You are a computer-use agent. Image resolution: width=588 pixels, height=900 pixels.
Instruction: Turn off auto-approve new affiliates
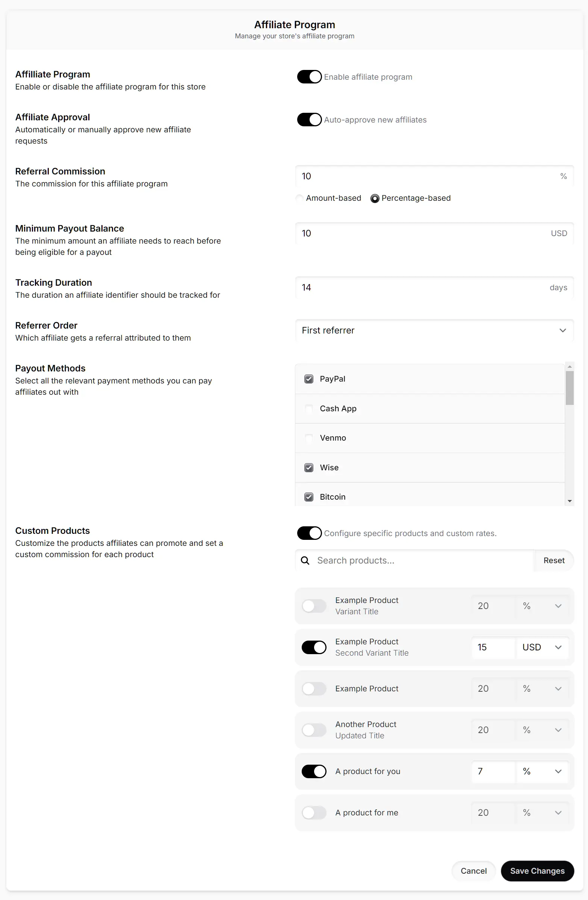click(x=309, y=120)
